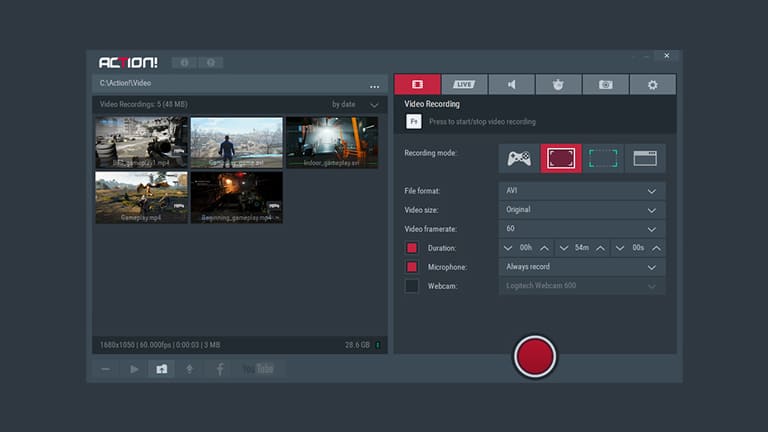Switch to the Video Recording tab
768x432 pixels.
click(x=417, y=85)
